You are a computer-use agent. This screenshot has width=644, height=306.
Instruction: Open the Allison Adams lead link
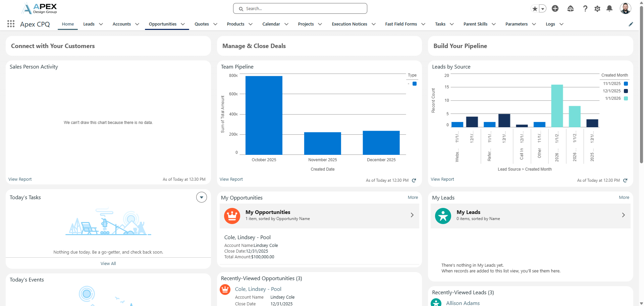[x=463, y=303]
